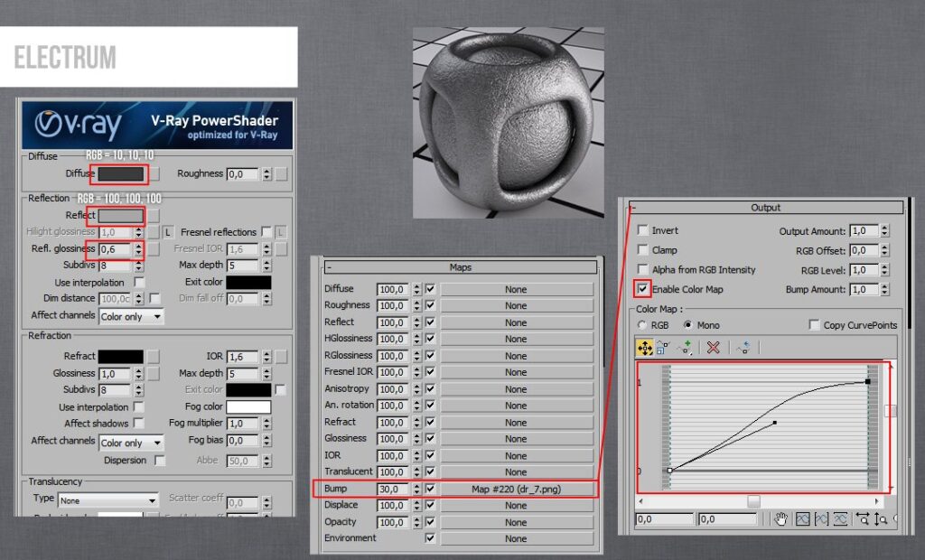Click the None button next to Diffuse map slot
This screenshot has width=925, height=560.
pos(516,288)
